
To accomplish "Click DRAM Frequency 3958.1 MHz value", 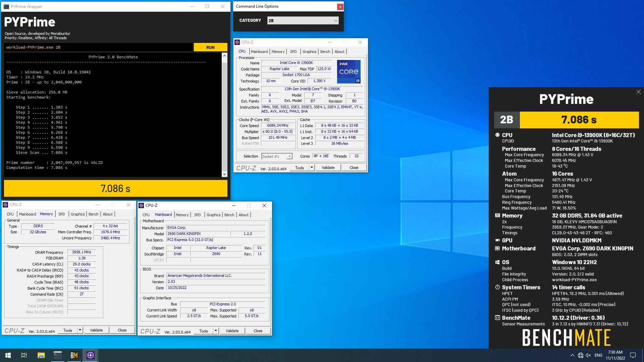I will click(82, 252).
